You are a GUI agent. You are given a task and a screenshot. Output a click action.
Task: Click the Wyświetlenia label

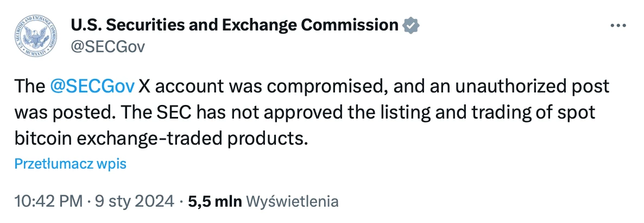[x=292, y=201]
